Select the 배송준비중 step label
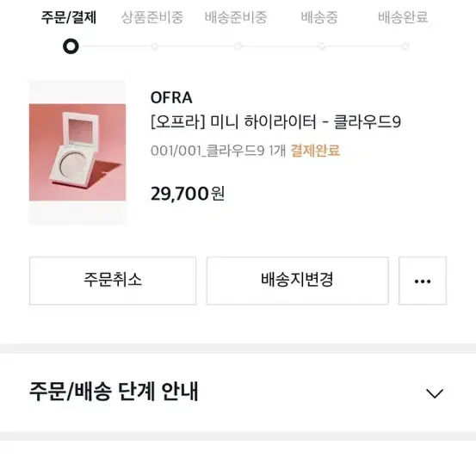 236,17
